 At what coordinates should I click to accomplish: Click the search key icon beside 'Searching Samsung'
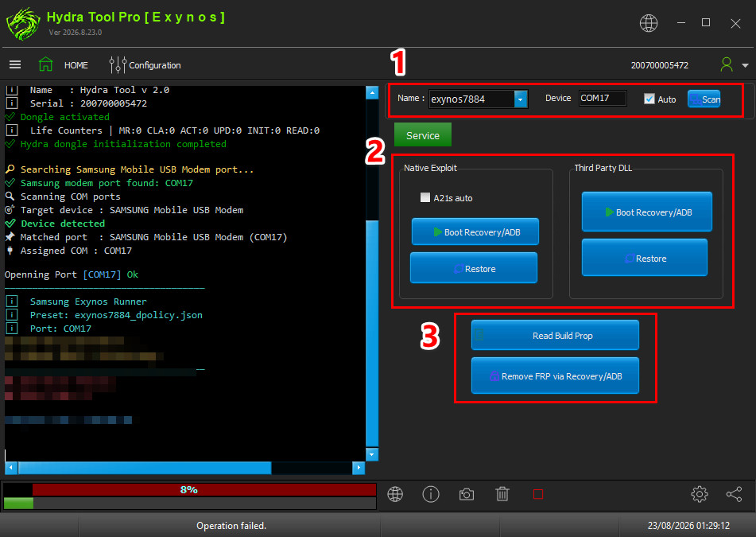pos(10,169)
